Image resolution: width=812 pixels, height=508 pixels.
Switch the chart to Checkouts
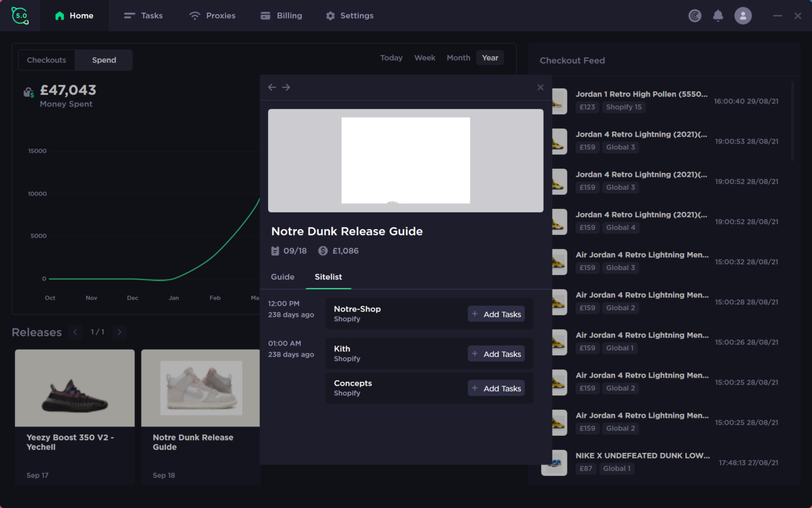tap(46, 60)
